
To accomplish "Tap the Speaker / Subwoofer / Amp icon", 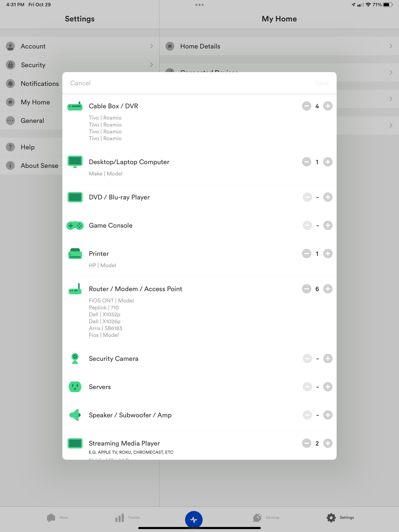I will click(75, 415).
